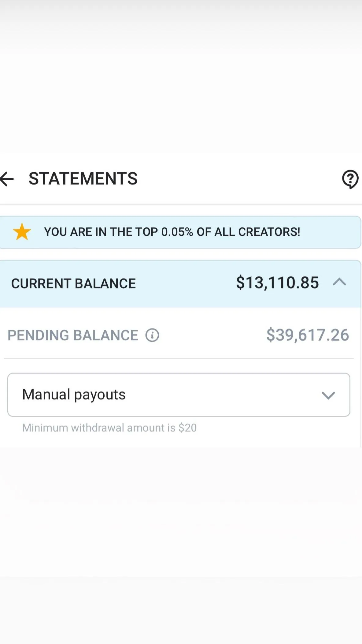Viewport: 362px width, 644px height.
Task: Collapse the current balance chevron
Action: [339, 282]
